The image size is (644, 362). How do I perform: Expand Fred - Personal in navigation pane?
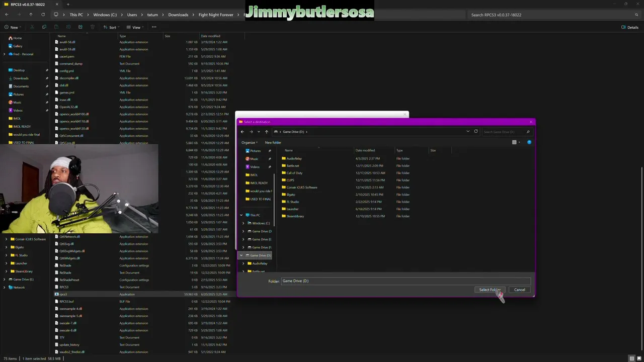click(x=5, y=54)
